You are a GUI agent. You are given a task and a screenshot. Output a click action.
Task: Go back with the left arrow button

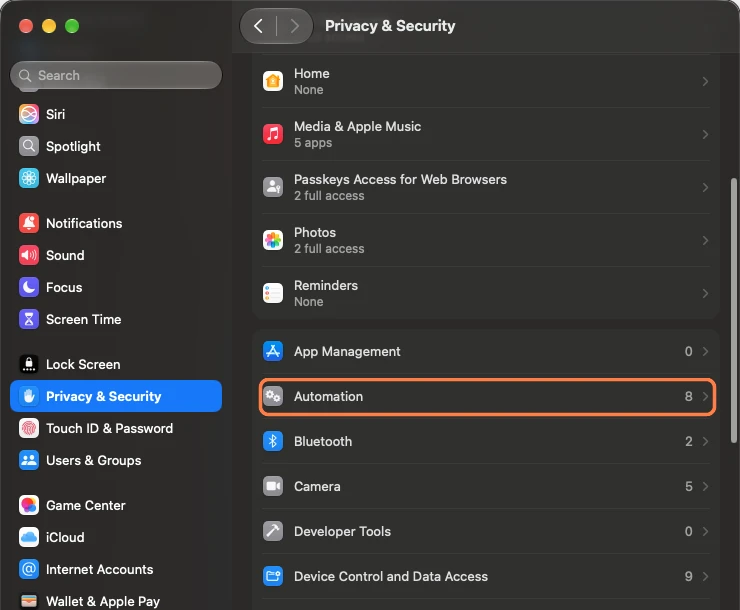pos(258,26)
